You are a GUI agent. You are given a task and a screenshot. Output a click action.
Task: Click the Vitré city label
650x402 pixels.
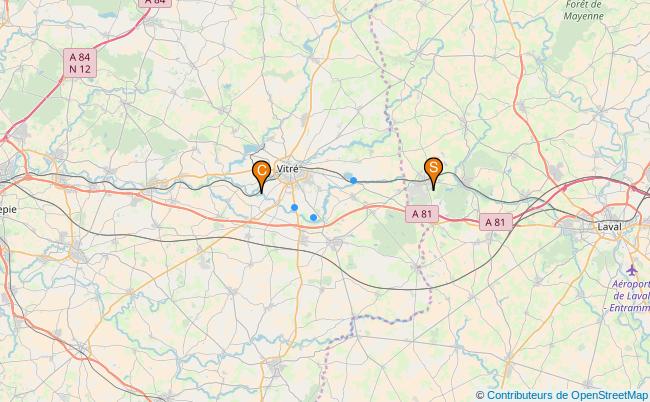click(287, 169)
